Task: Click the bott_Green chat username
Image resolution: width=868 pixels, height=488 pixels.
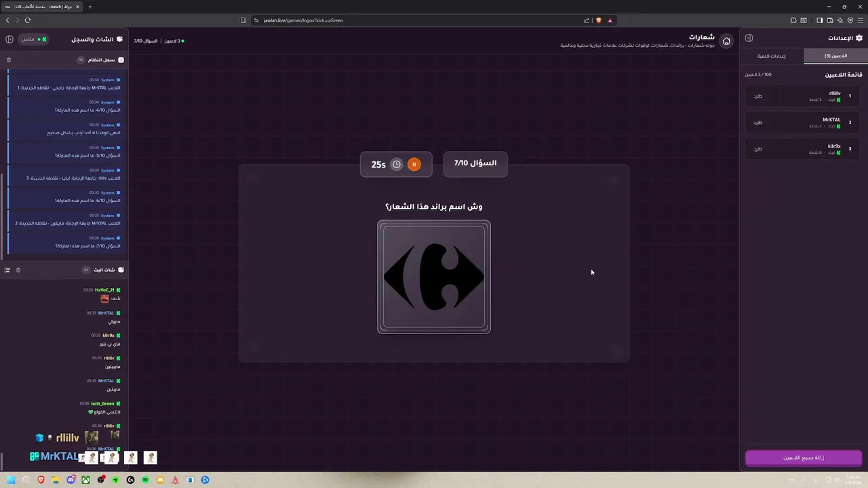Action: point(102,403)
